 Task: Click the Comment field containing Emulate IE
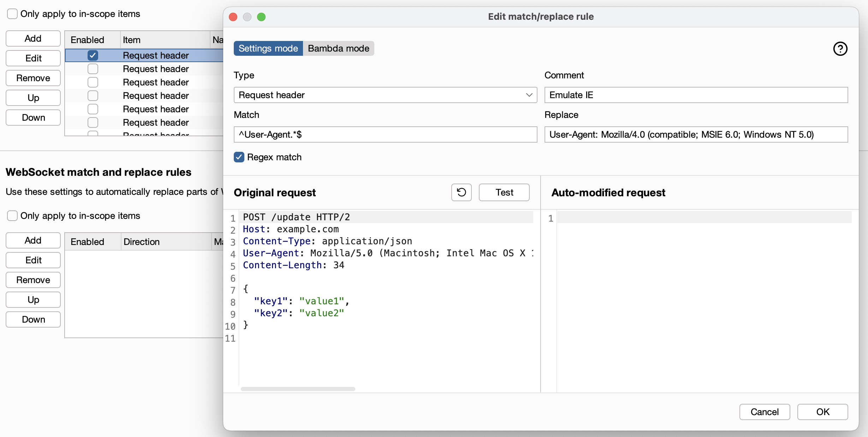click(696, 95)
